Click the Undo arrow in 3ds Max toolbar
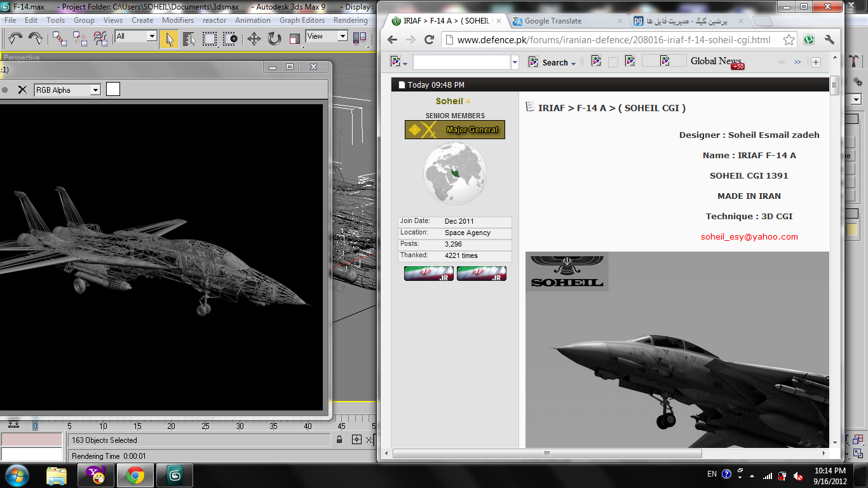Screen dimensions: 868x488 [x=15, y=39]
